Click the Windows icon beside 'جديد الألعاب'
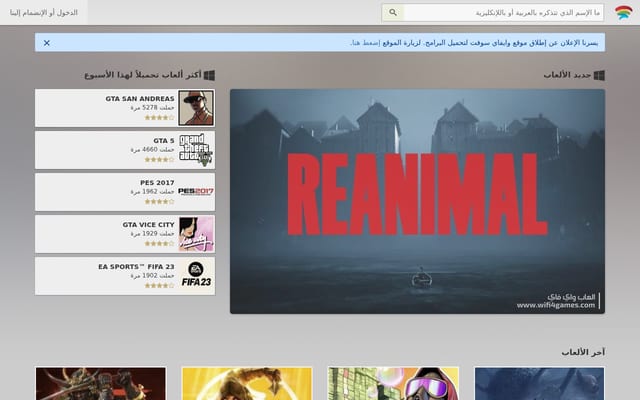This screenshot has height=400, width=640. tap(599, 75)
